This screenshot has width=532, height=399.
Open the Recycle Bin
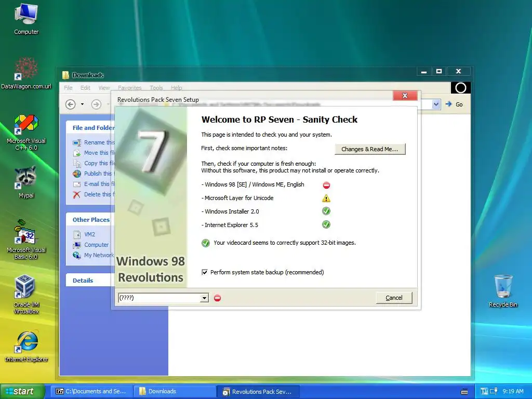[x=503, y=291]
